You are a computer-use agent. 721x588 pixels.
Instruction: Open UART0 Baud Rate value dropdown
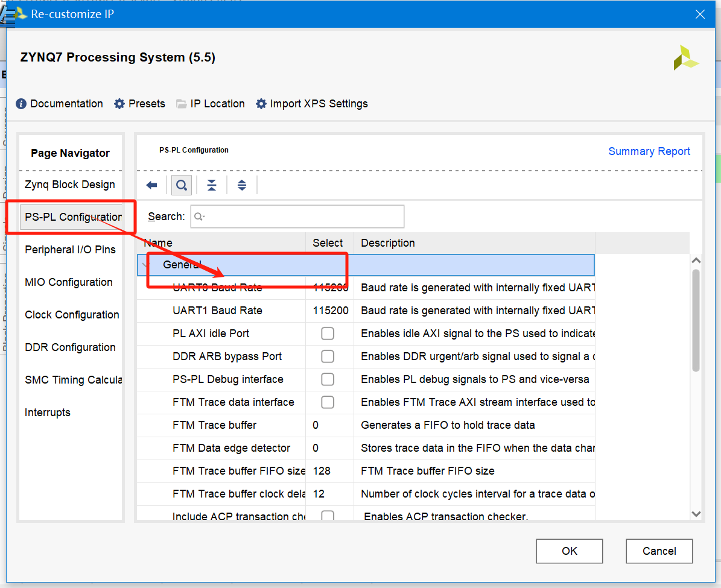(331, 288)
